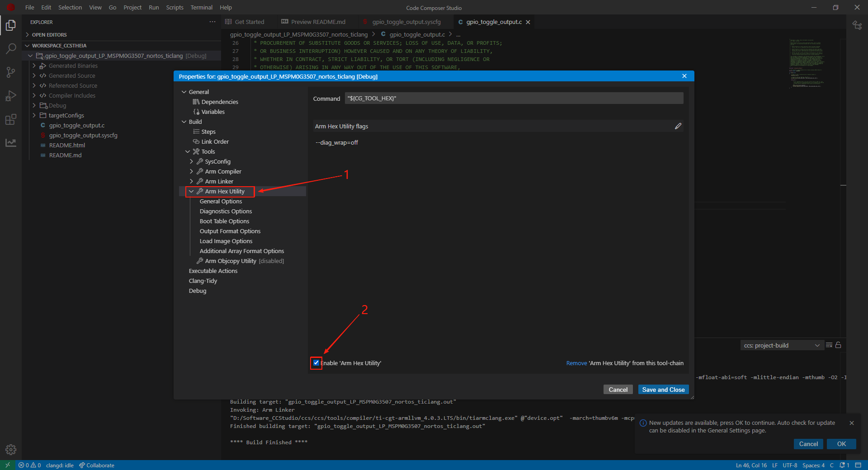868x470 pixels.
Task: Click OK in the update notification
Action: [841, 444]
